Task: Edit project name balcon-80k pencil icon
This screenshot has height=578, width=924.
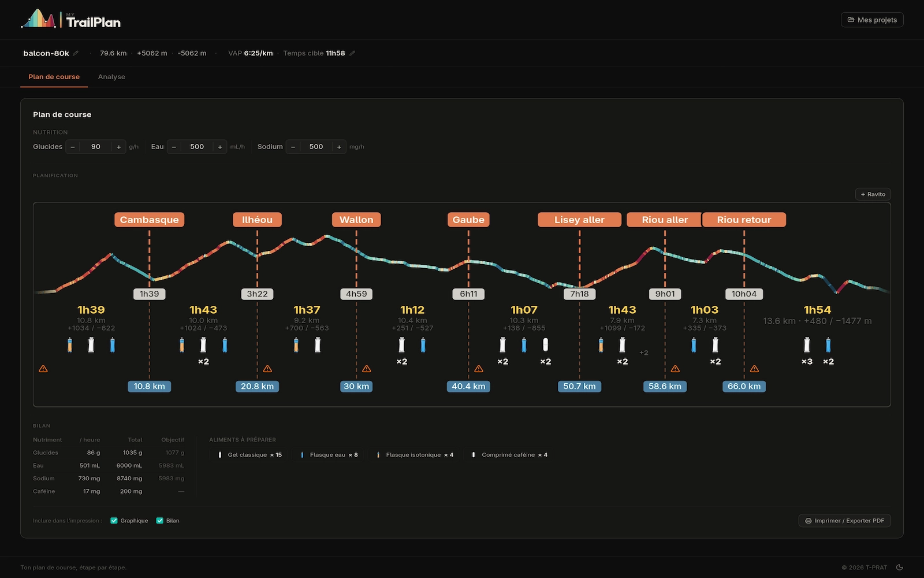Action: 76,53
